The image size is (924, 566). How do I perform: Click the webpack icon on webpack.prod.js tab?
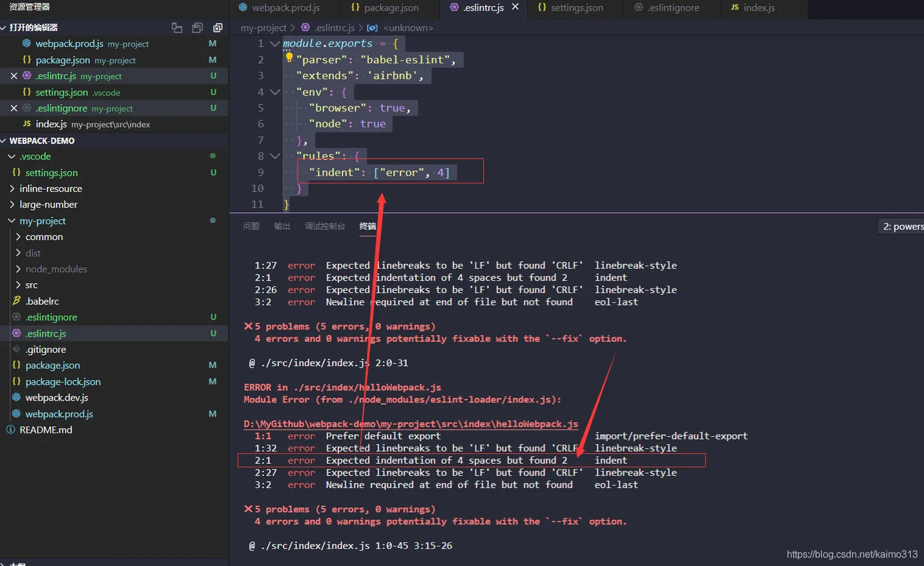[x=243, y=8]
